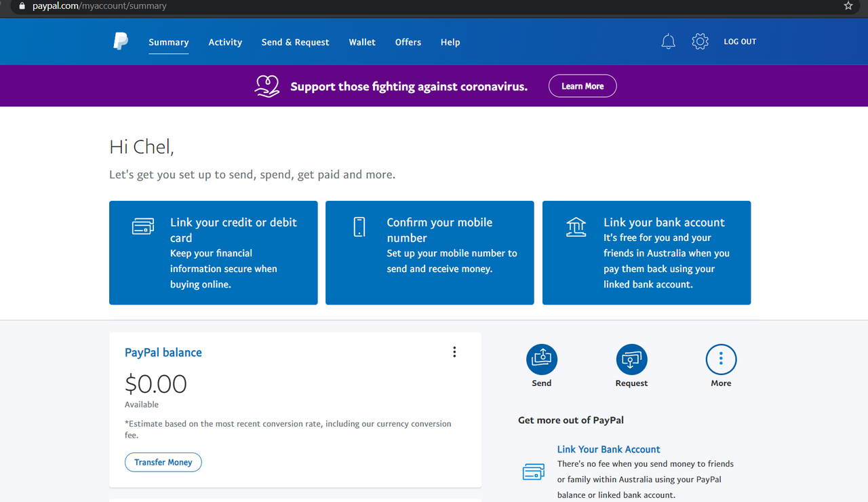Image resolution: width=868 pixels, height=502 pixels.
Task: Open the Wallet tab
Action: tap(362, 42)
